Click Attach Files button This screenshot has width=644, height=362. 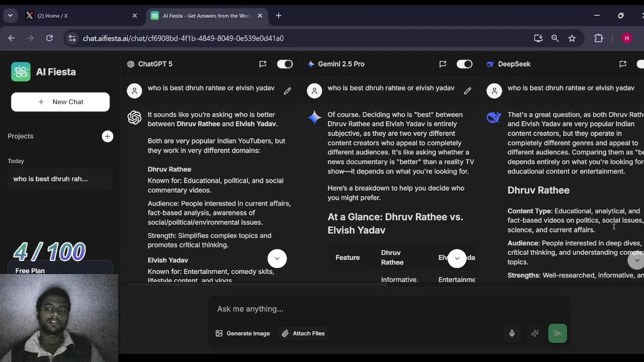(x=303, y=333)
